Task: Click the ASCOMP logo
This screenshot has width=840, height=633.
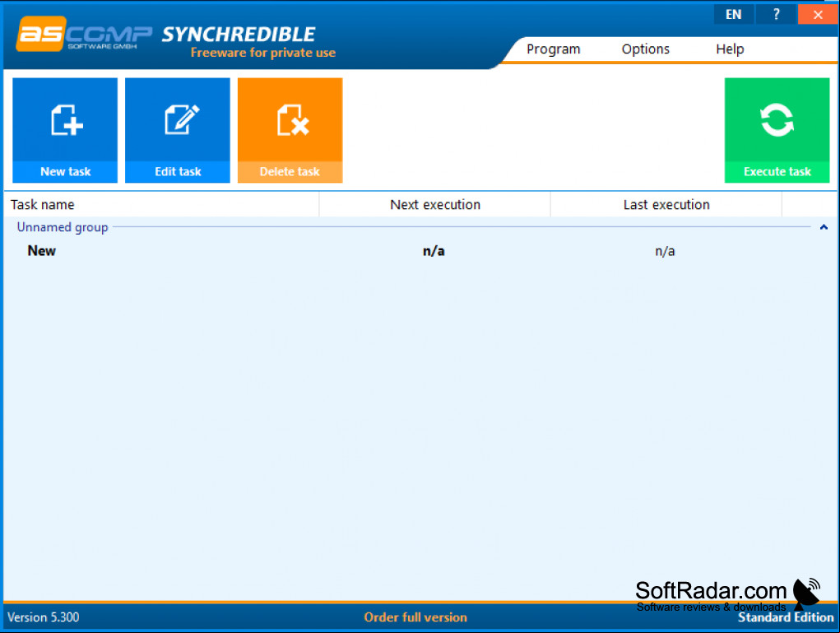Action: (x=84, y=35)
